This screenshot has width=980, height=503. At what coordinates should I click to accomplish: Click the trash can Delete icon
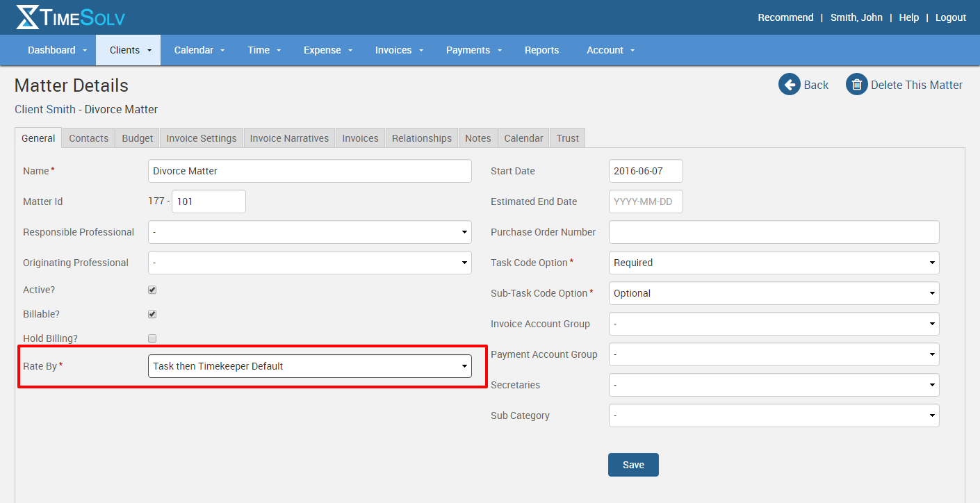[x=856, y=85]
